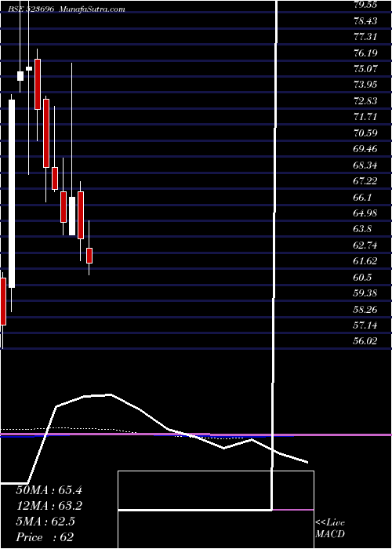Screen dimensions: 392x549
Task: Click the 76.19 price axis label
Action: point(366,53)
